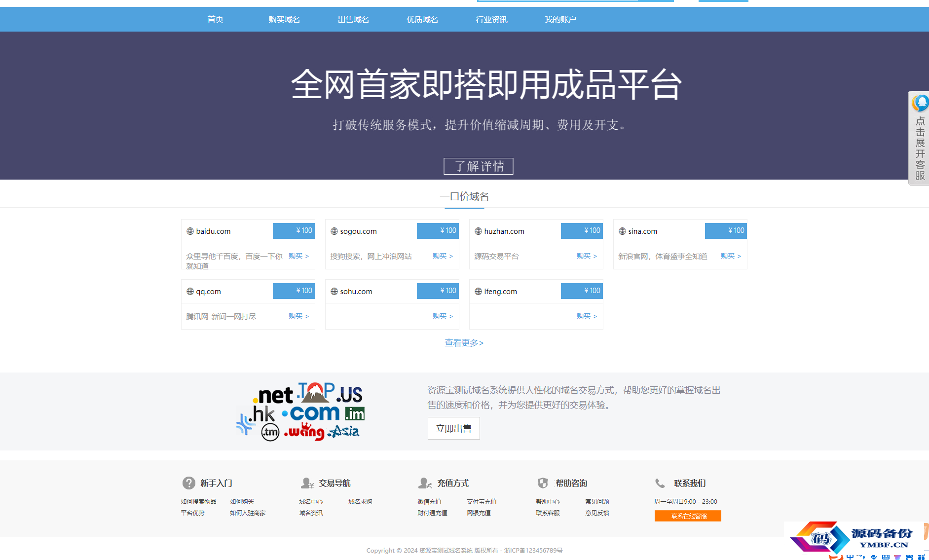Click the orange 联系在线客服 button
The height and width of the screenshot is (560, 929).
(x=688, y=516)
